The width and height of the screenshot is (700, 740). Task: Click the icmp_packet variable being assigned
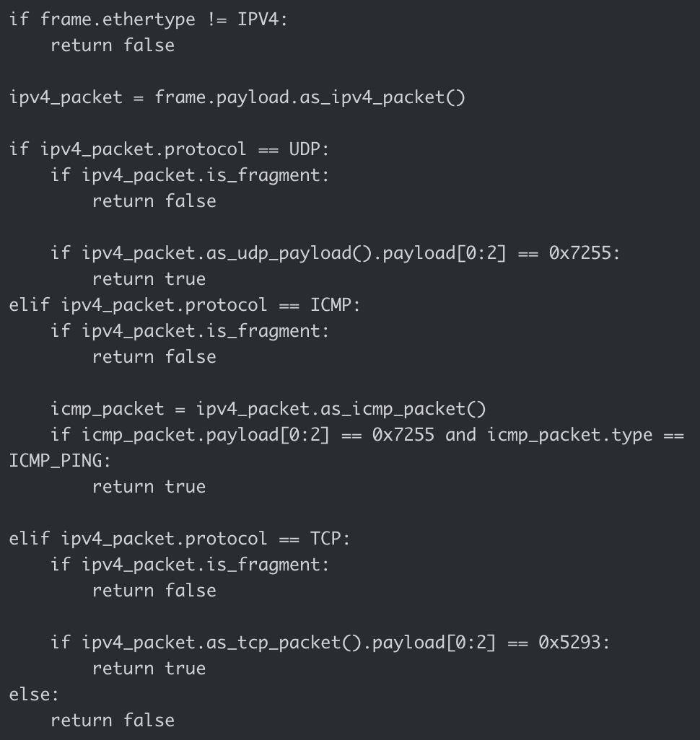108,409
